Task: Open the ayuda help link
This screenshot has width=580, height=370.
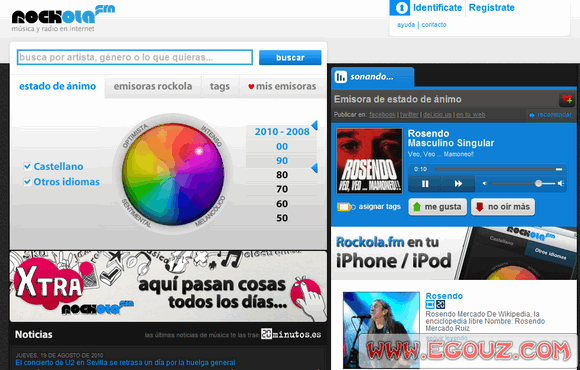Action: pyautogui.click(x=406, y=25)
